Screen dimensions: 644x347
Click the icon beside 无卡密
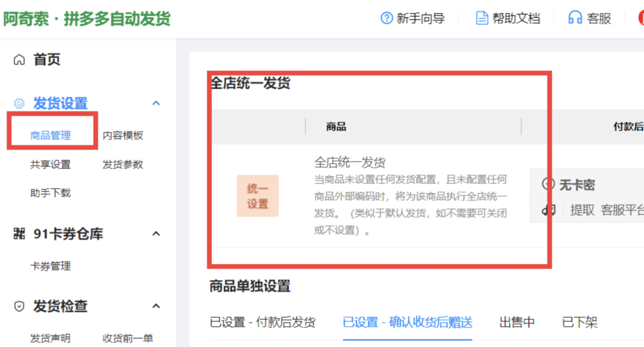pyautogui.click(x=549, y=184)
